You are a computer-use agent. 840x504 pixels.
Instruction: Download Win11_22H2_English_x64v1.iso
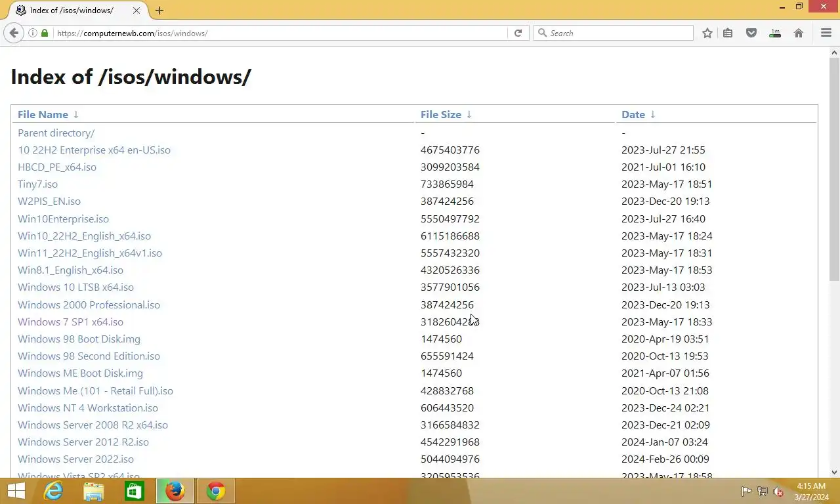point(90,253)
